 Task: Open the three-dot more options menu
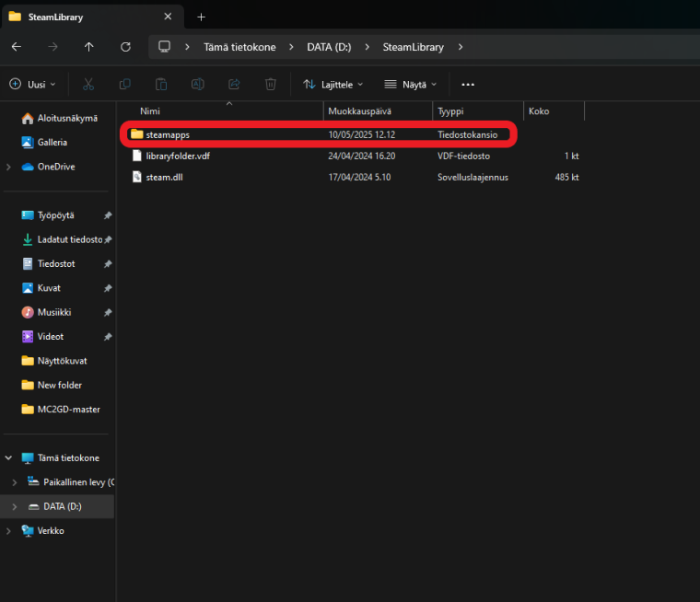point(468,85)
